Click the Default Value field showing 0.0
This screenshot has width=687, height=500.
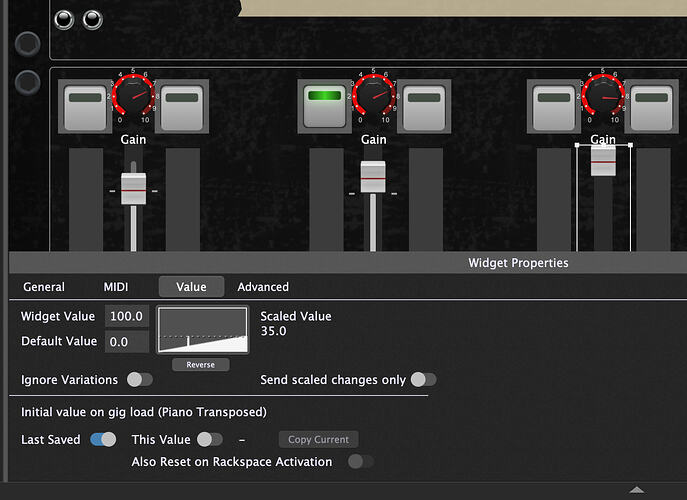(127, 342)
